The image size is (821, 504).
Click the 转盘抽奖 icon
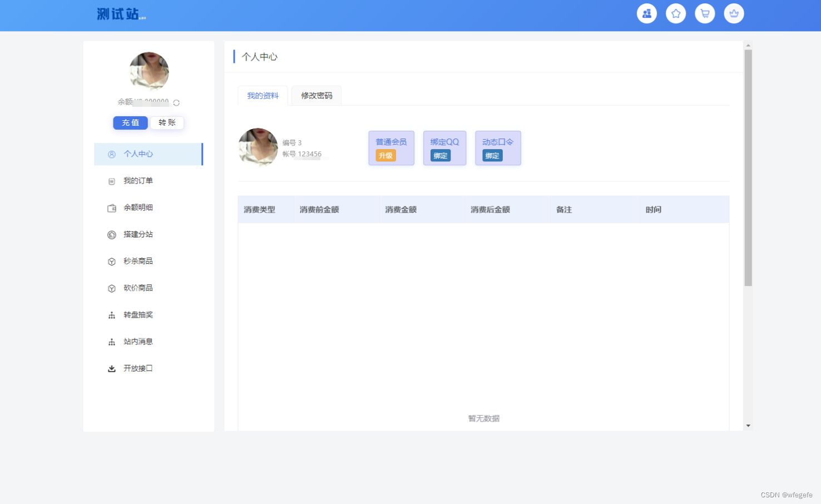point(111,314)
